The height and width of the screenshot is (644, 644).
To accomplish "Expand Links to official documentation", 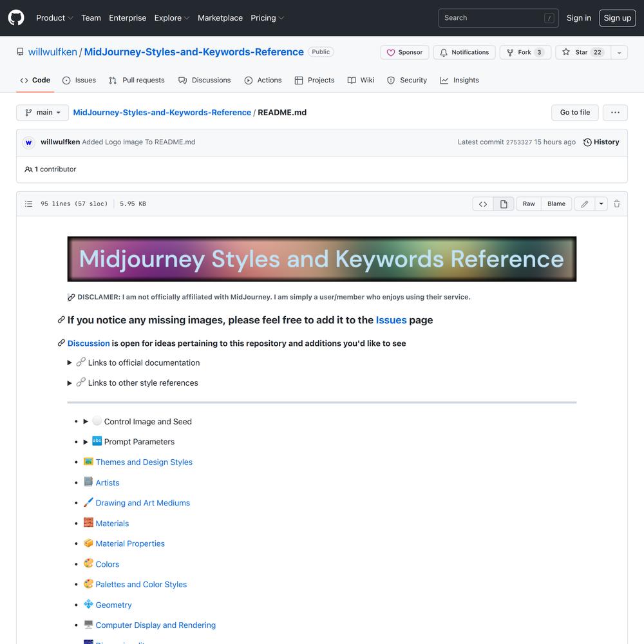I will [133, 363].
